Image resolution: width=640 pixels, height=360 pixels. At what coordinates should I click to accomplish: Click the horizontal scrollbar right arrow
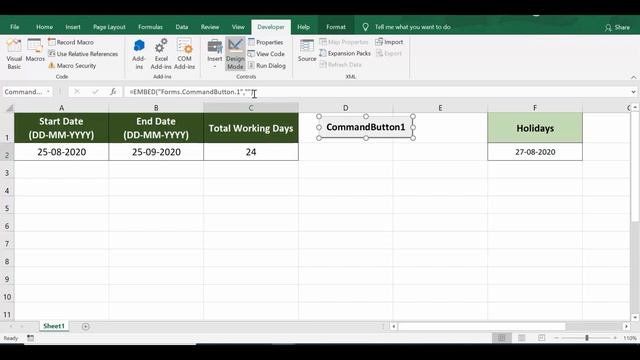(x=626, y=326)
